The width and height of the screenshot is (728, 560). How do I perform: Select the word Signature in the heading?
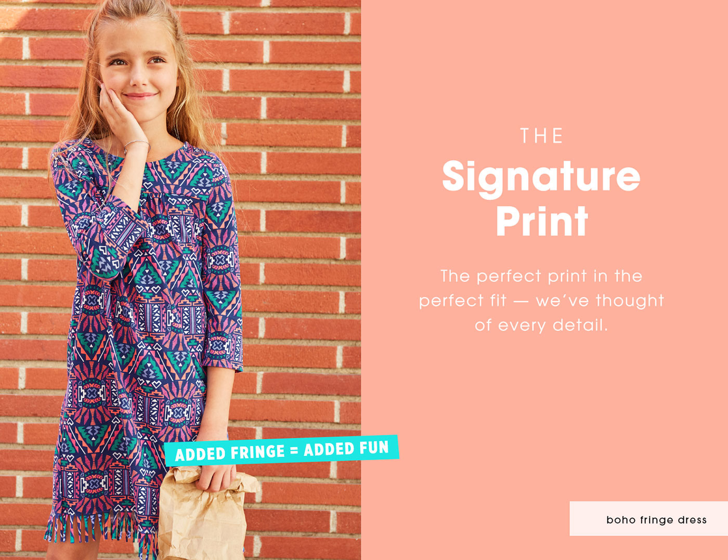pyautogui.click(x=541, y=177)
